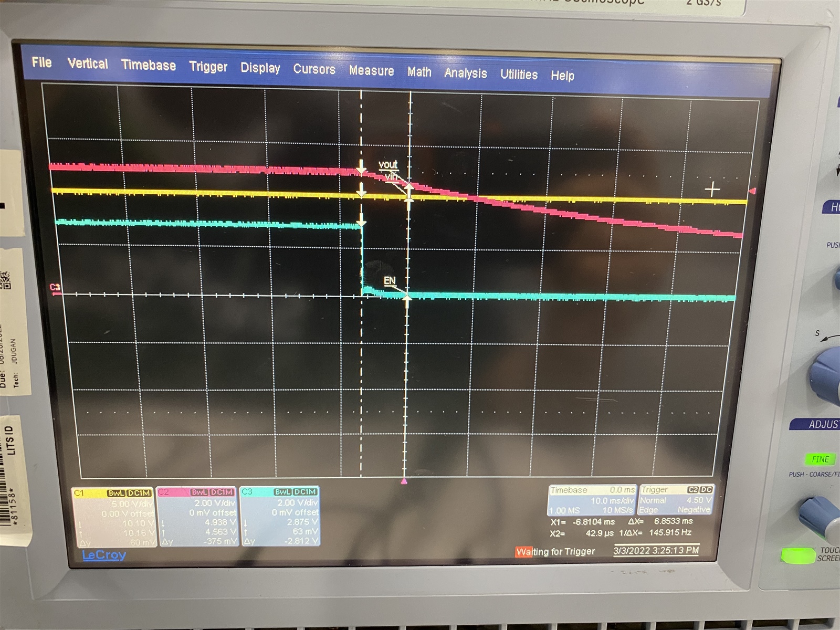Click the 1/ΔX readout 145.915 Hz
The height and width of the screenshot is (630, 840).
click(x=670, y=532)
